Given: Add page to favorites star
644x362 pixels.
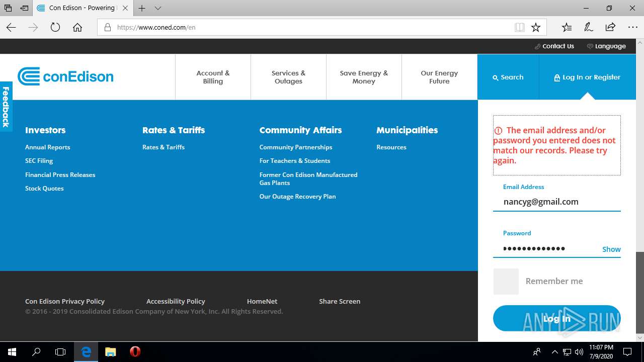Looking at the screenshot, I should click(x=536, y=28).
